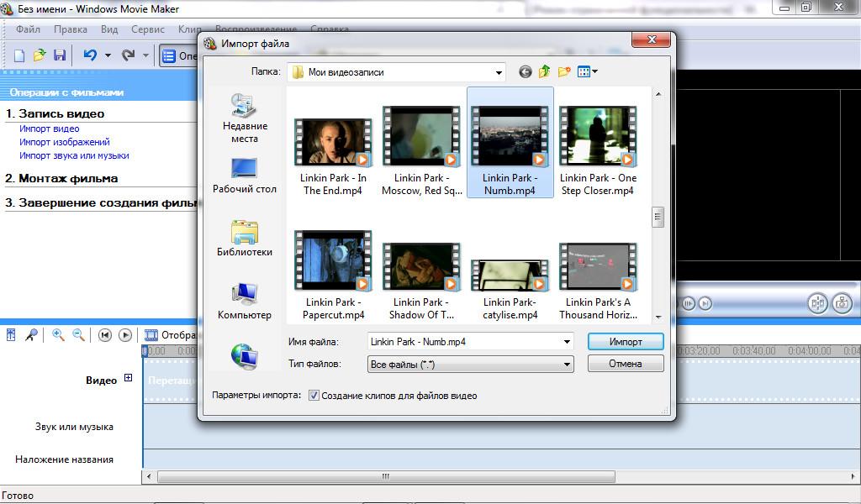The image size is (861, 504).
Task: Open the Папка folder location dropdown
Action: [499, 72]
